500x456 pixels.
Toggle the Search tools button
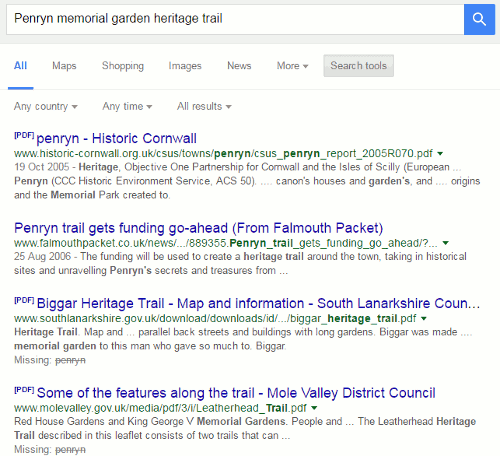[x=358, y=66]
